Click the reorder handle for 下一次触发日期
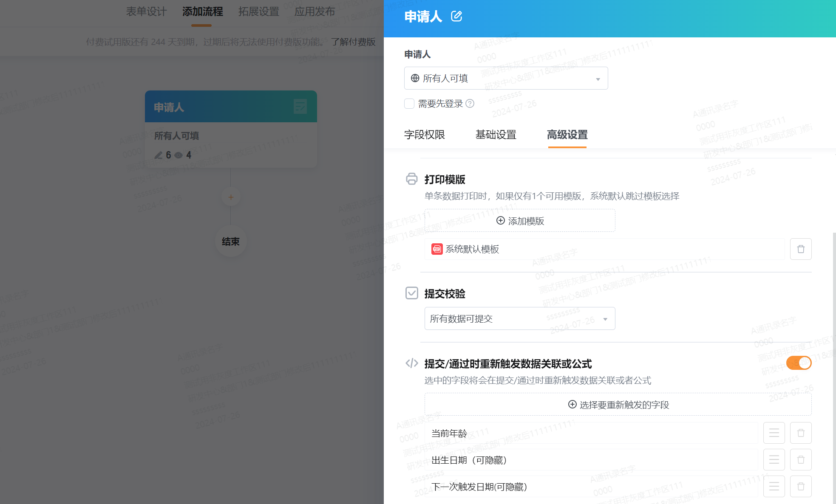 click(774, 487)
